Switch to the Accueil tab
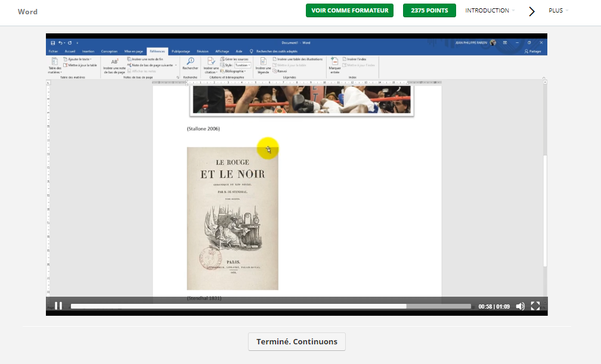This screenshot has height=364, width=601. coord(70,51)
